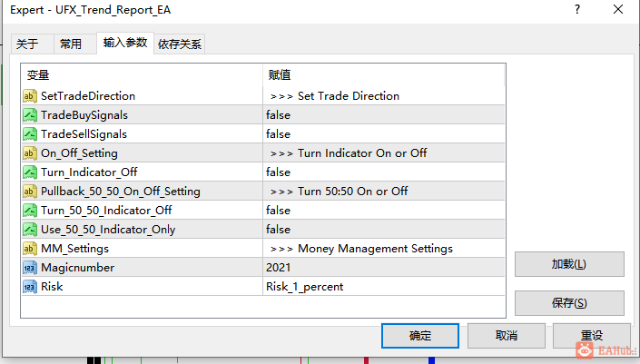Click the integer icon beside Magicnumber
The height and width of the screenshot is (364, 640).
30,268
